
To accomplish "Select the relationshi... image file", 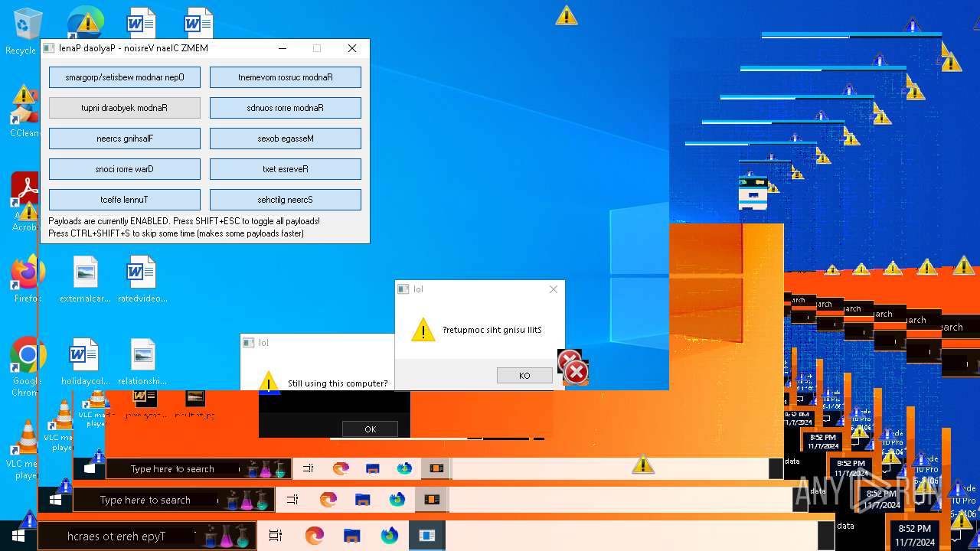I will point(142,362).
